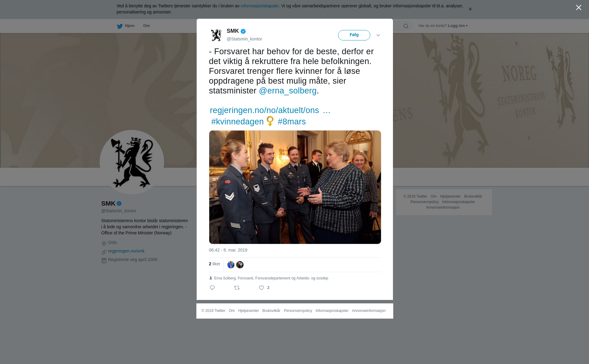Click the Twitter bird Hjem icon
This screenshot has height=364, width=589.
tap(120, 26)
